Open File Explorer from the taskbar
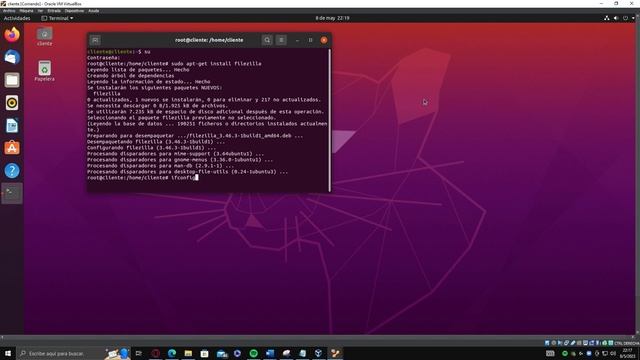This screenshot has width=640, height=360. tap(188, 353)
